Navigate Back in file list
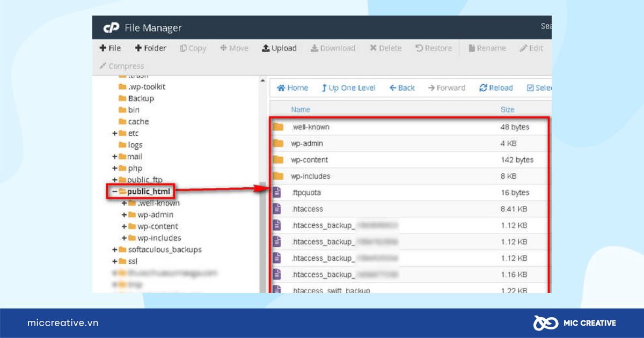644x338 pixels. (x=402, y=88)
